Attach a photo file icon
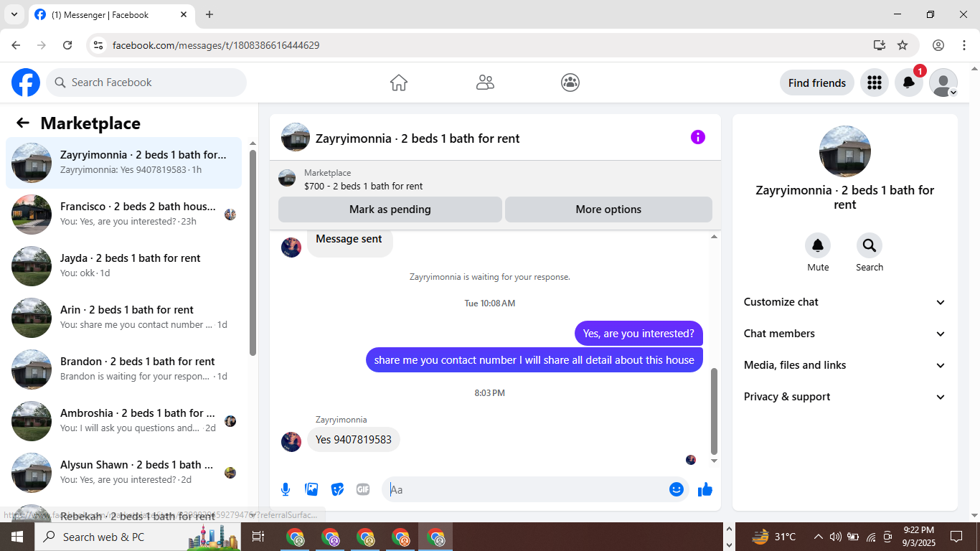The height and width of the screenshot is (551, 980). tap(311, 489)
